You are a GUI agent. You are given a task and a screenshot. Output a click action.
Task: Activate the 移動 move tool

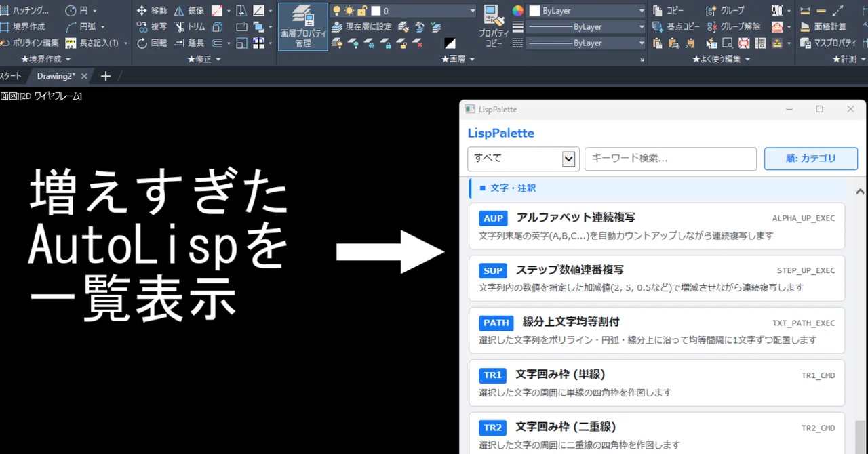click(152, 11)
